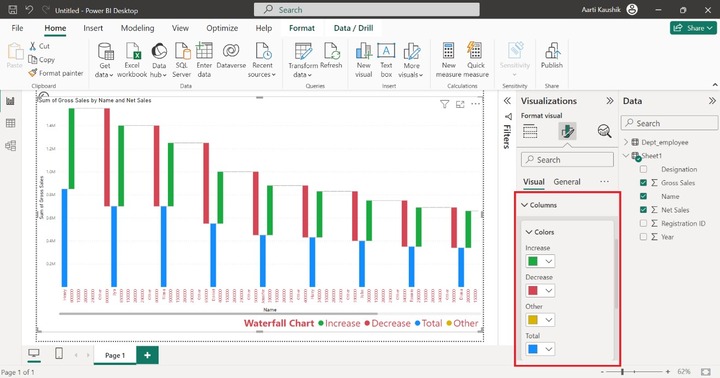The image size is (720, 378).
Task: Collapse the ribbon chevron
Action: pyautogui.click(x=715, y=85)
